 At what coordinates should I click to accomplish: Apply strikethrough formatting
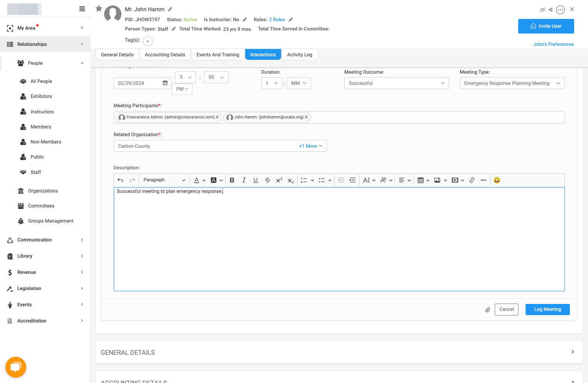[267, 180]
